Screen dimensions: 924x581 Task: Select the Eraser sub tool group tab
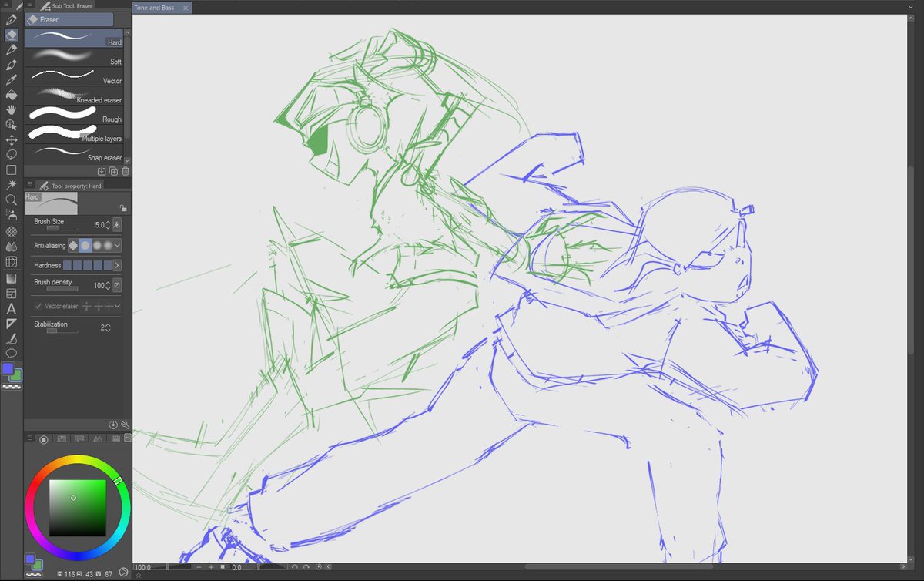pos(69,19)
